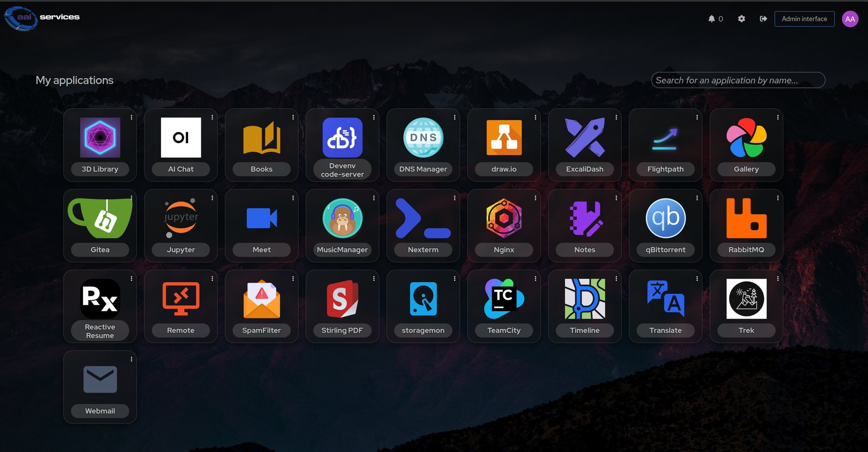Launch the draw.io app icon

pyautogui.click(x=504, y=138)
